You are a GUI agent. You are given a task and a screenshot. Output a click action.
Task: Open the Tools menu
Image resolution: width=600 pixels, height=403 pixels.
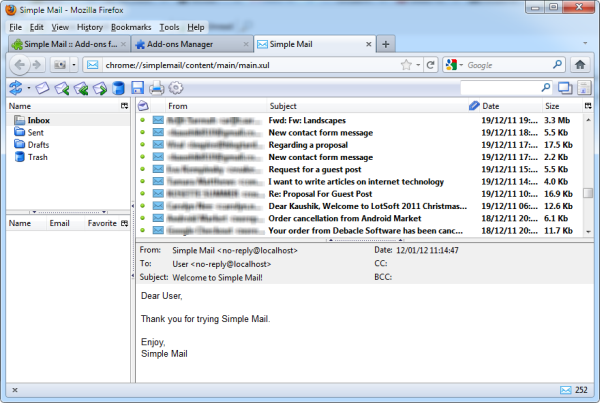pos(169,27)
